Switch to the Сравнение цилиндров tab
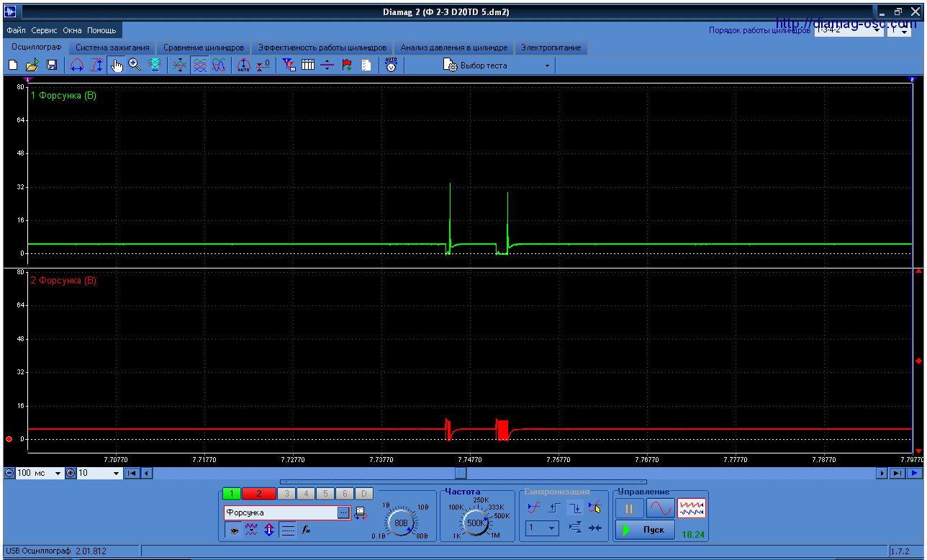 (x=204, y=48)
